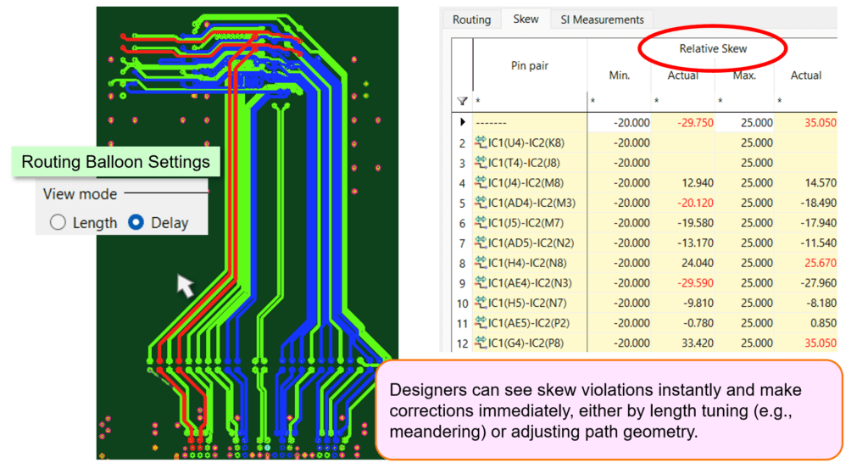Select row number 12 header
This screenshot has height=474, width=868.
462,343
